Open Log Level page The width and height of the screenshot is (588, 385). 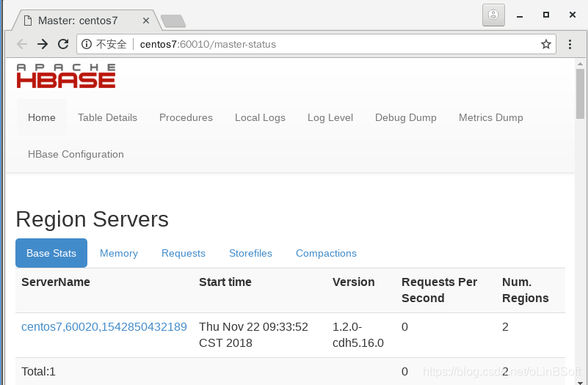pyautogui.click(x=330, y=117)
